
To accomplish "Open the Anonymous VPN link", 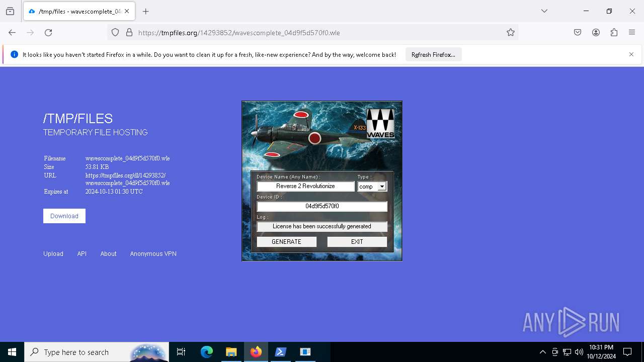I will (x=153, y=254).
